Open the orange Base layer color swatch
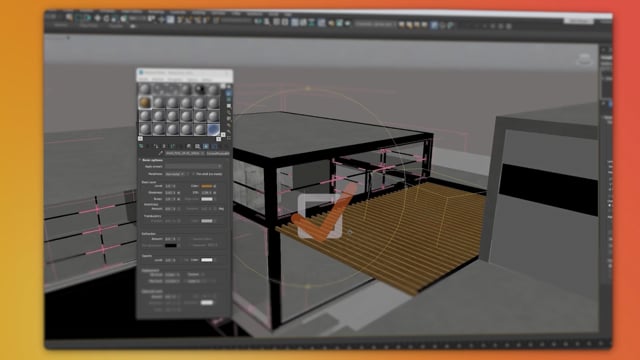This screenshot has width=640, height=360. click(207, 186)
